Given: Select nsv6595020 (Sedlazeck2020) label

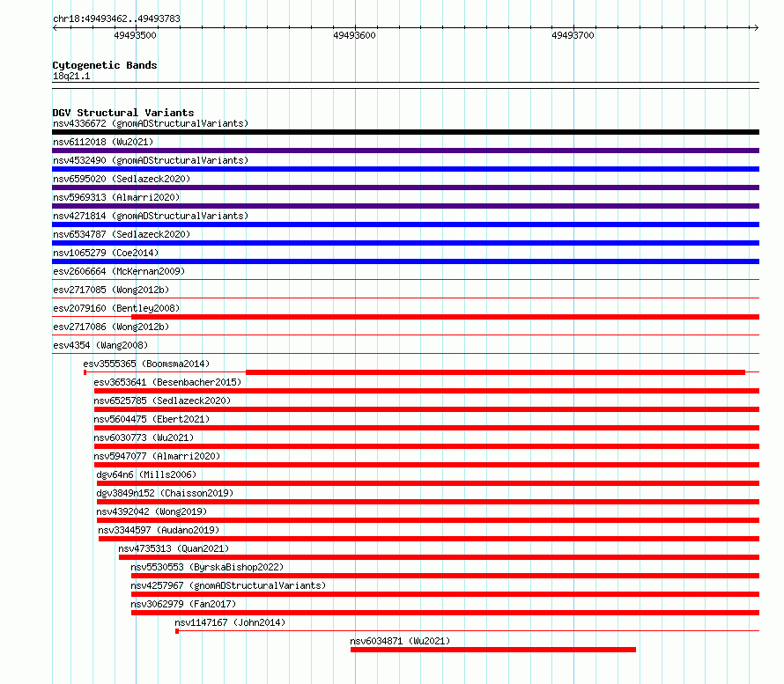Looking at the screenshot, I should (122, 179).
